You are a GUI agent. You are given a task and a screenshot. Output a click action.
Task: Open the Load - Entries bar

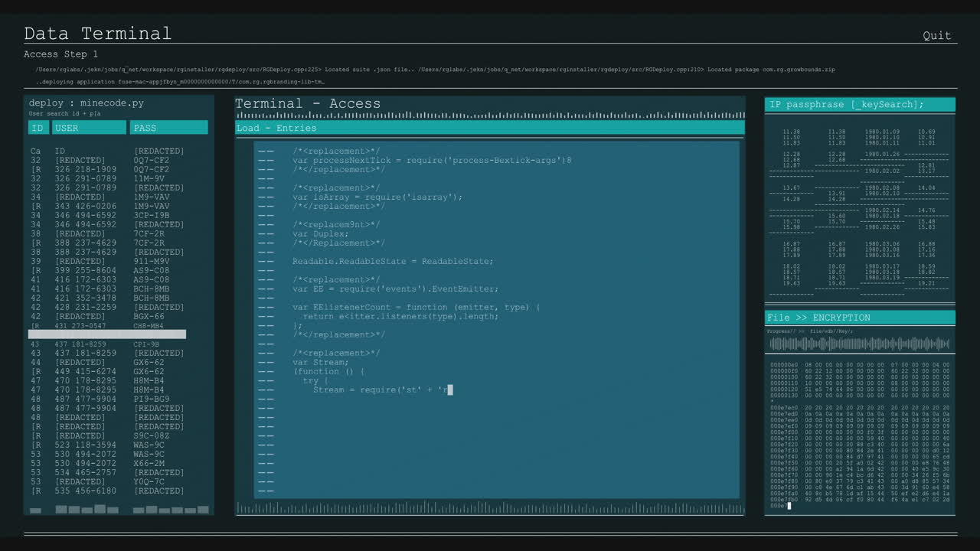pyautogui.click(x=489, y=128)
